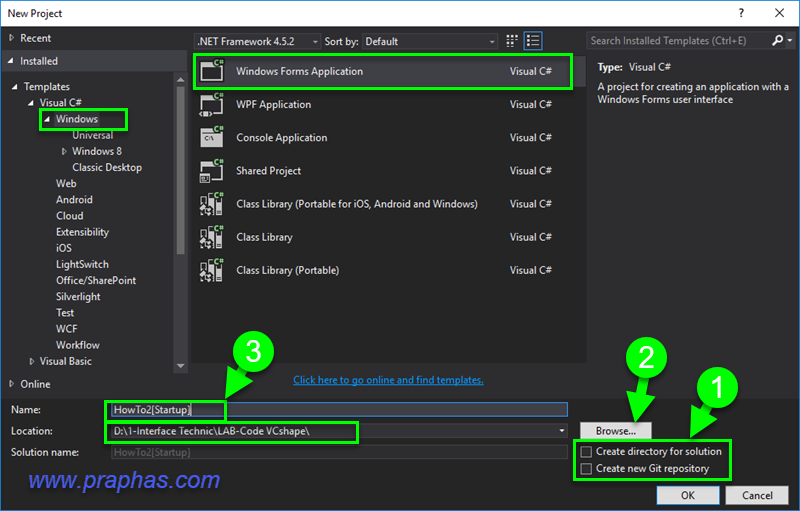Close the New Project dialog
The height and width of the screenshot is (511, 800).
click(780, 13)
